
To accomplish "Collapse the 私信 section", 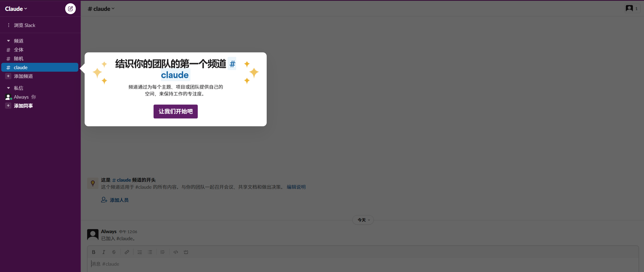I will (8, 88).
